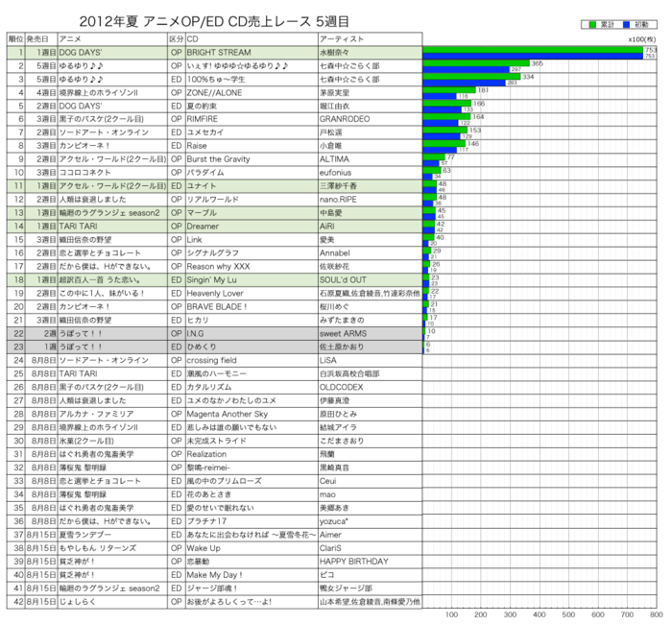672x624 pixels.
Task: Click x-axis label 800
Action: pyautogui.click(x=656, y=614)
